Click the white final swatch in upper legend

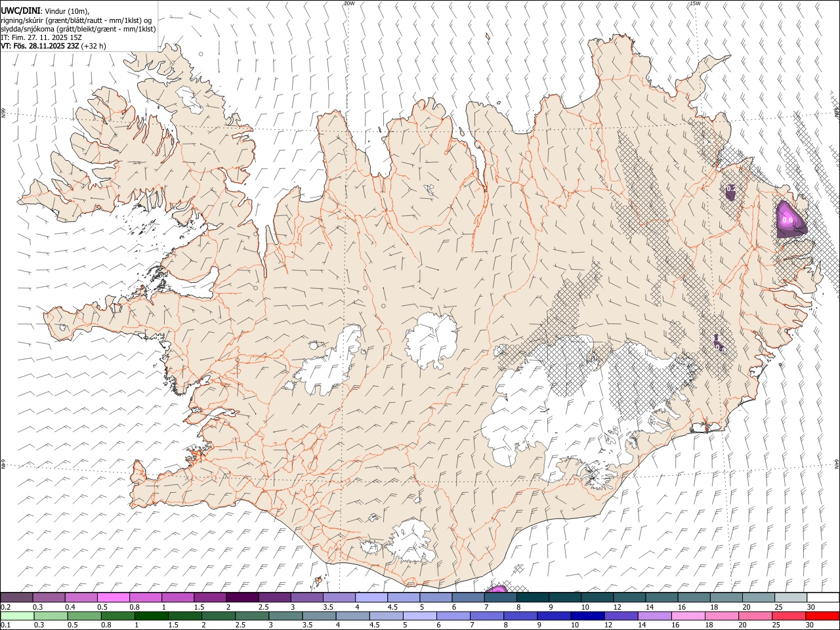point(823,597)
